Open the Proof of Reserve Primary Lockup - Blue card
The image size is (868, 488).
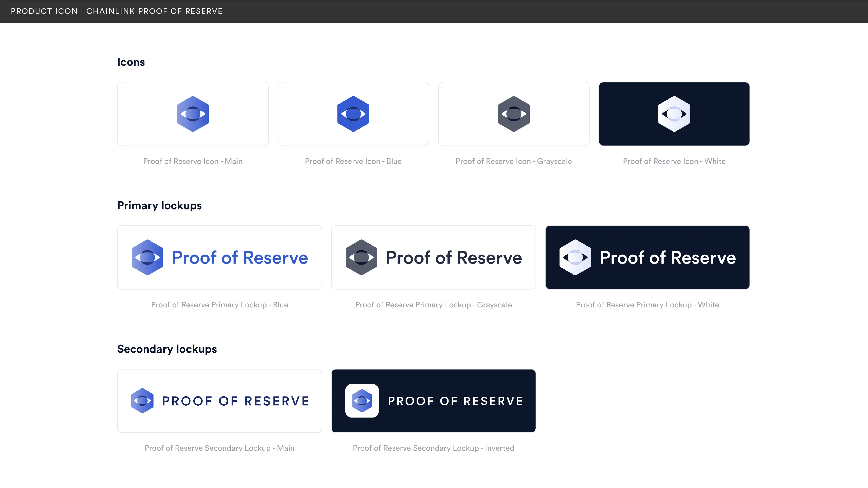point(219,257)
